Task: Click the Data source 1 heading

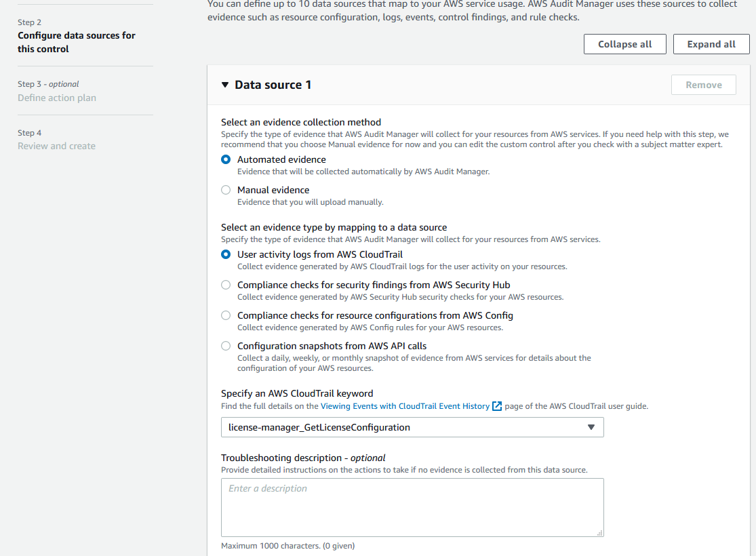Action: (273, 85)
